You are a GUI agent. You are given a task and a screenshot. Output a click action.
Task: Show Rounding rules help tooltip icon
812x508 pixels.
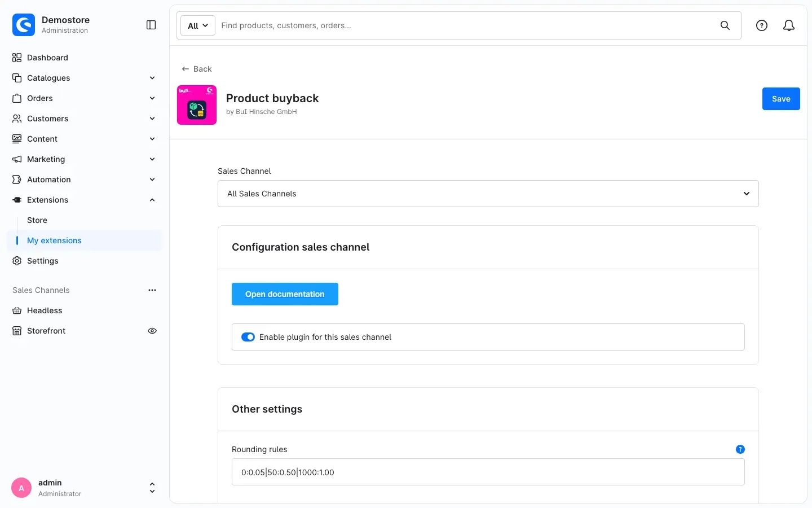(740, 449)
